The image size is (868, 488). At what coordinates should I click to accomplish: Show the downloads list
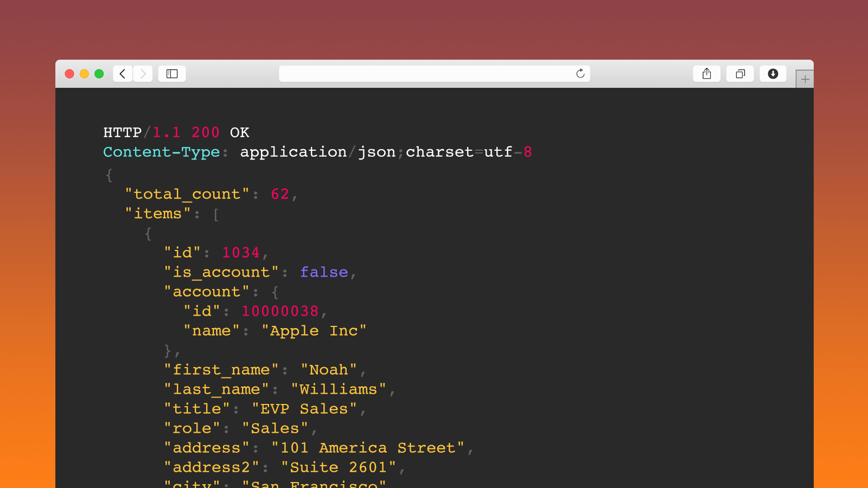click(773, 74)
